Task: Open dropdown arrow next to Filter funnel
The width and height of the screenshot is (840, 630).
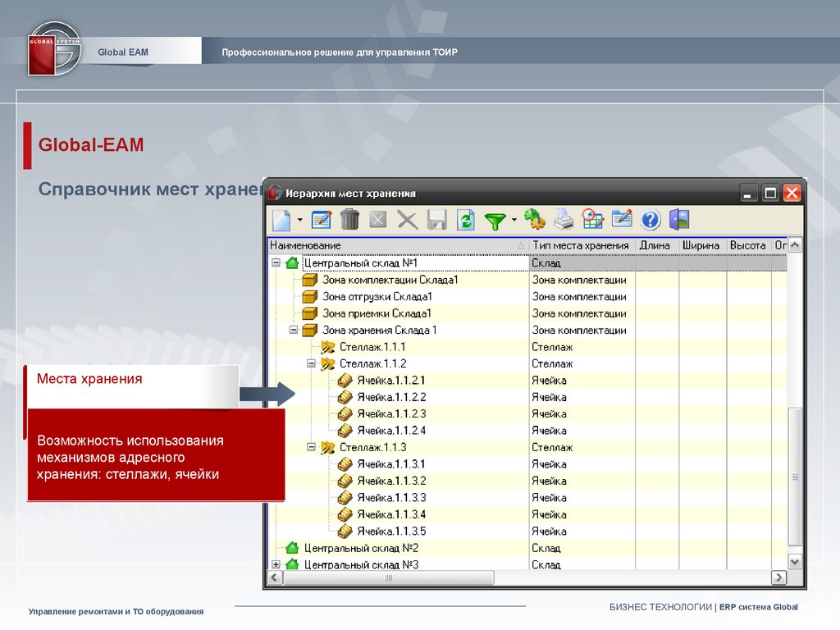Action: pos(514,220)
